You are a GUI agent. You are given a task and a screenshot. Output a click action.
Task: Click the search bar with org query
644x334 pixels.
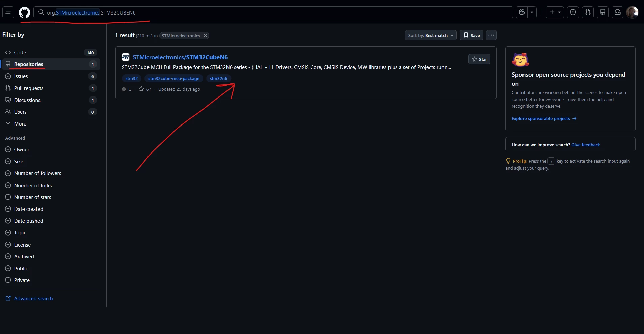tap(273, 12)
